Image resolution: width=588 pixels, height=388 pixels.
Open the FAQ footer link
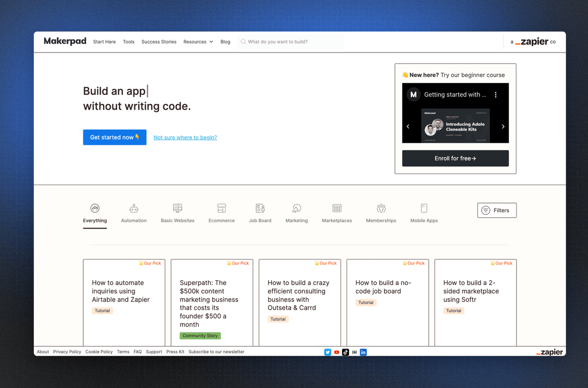pos(138,352)
